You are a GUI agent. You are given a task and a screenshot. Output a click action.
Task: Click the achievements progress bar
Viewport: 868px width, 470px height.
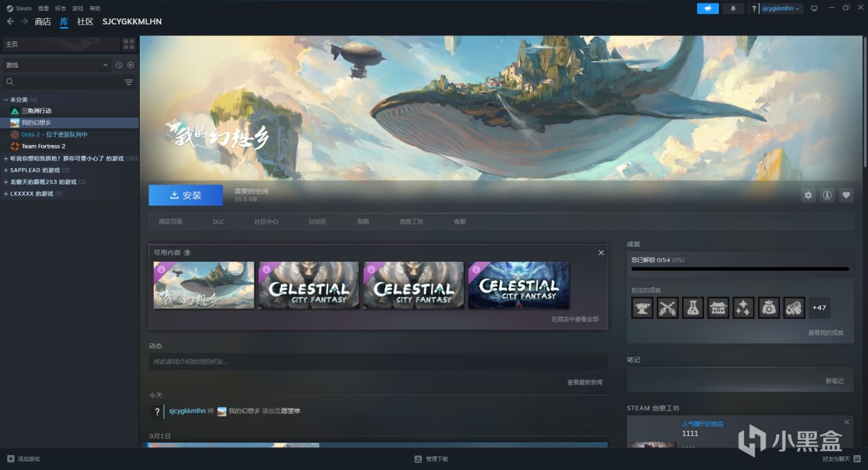click(x=740, y=269)
